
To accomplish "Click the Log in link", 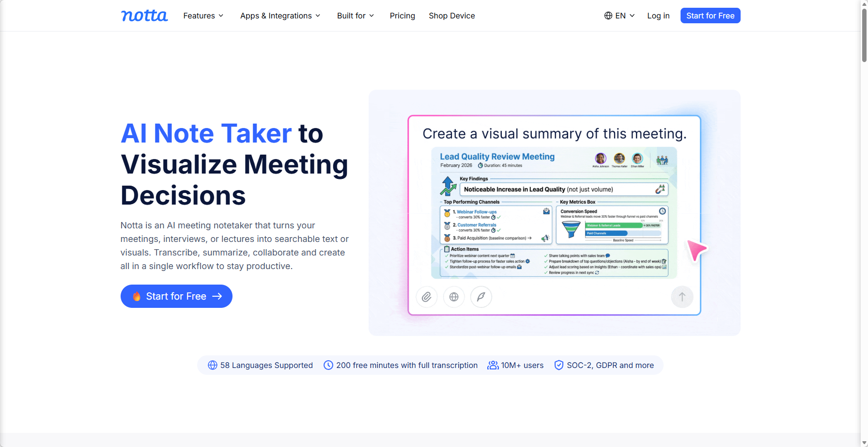I will 658,16.
